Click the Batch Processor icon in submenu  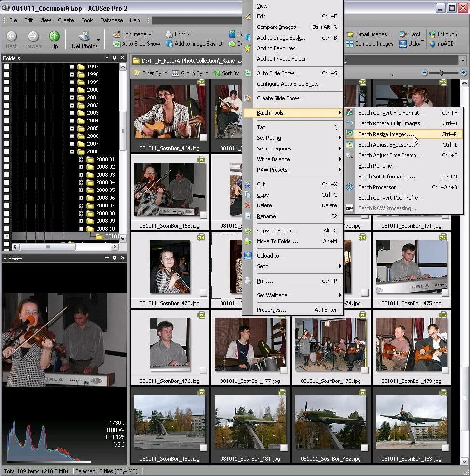tap(350, 187)
